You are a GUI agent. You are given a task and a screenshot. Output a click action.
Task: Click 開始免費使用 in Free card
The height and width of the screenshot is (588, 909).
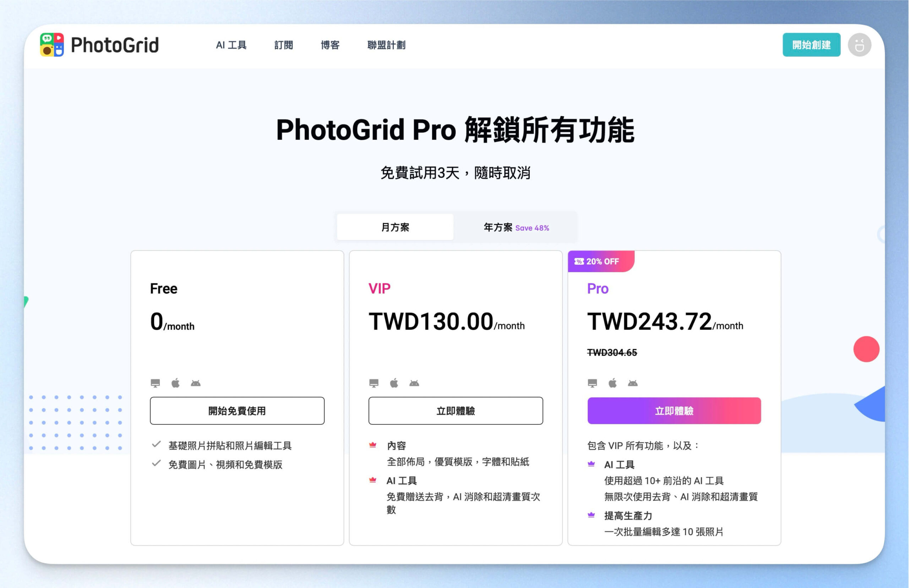pyautogui.click(x=237, y=411)
